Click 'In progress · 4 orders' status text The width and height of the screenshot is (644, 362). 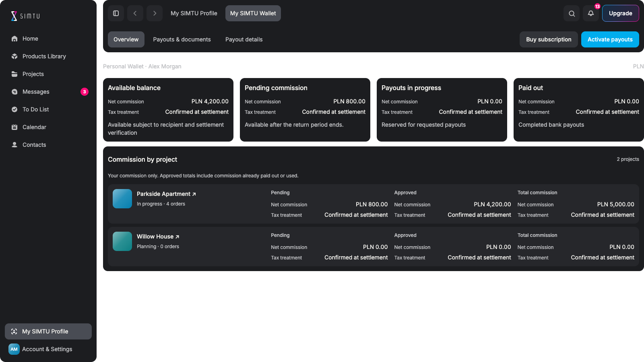pos(161,204)
